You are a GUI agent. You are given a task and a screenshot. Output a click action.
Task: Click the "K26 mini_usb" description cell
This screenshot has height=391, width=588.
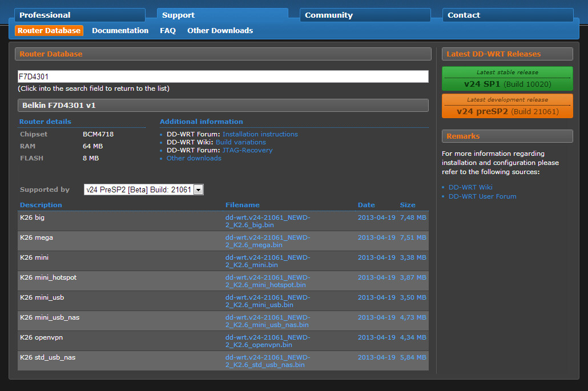pos(42,297)
